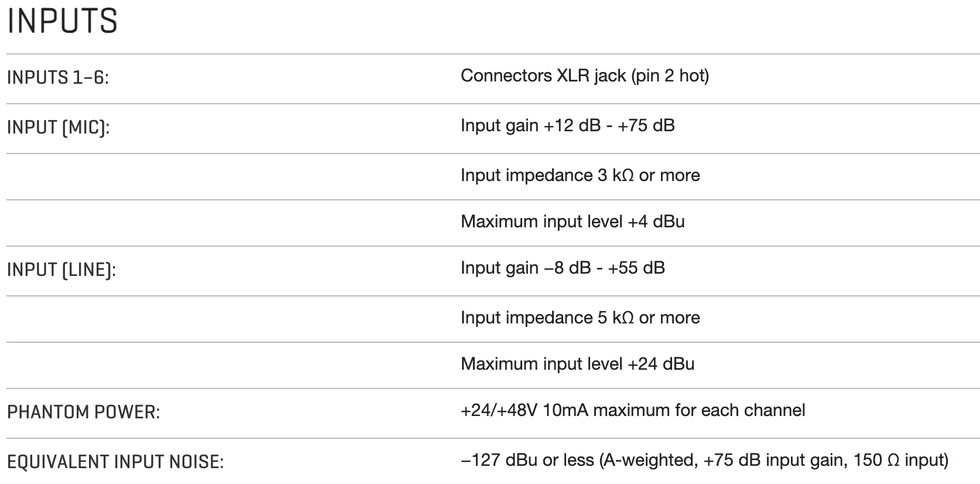Click 'Maximum input level +24 dBu' text

click(577, 364)
